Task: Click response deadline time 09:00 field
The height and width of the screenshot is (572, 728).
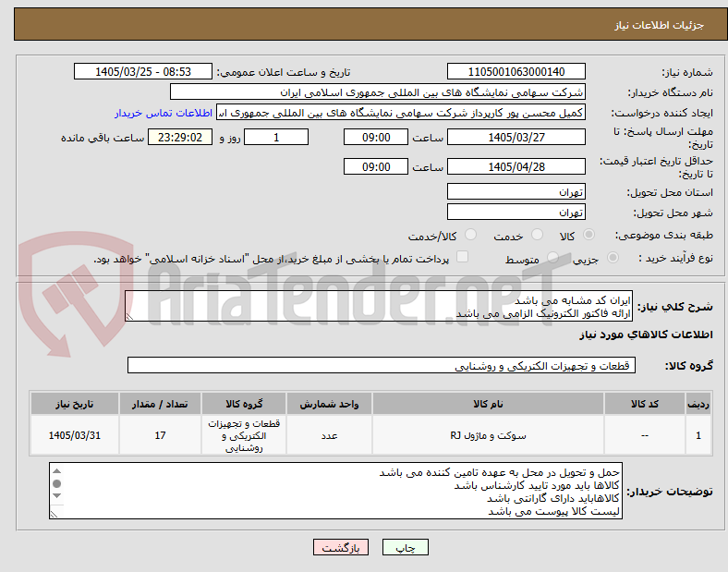Action: pyautogui.click(x=376, y=137)
